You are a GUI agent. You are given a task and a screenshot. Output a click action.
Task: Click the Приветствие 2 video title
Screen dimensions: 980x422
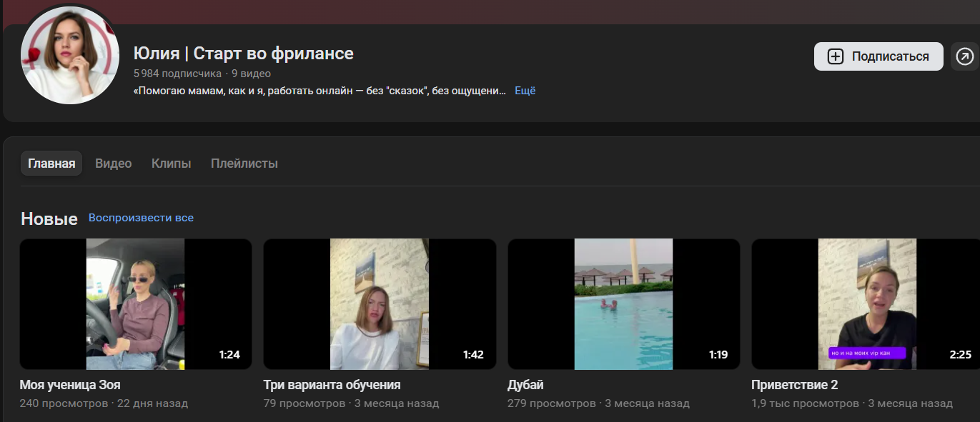click(794, 385)
